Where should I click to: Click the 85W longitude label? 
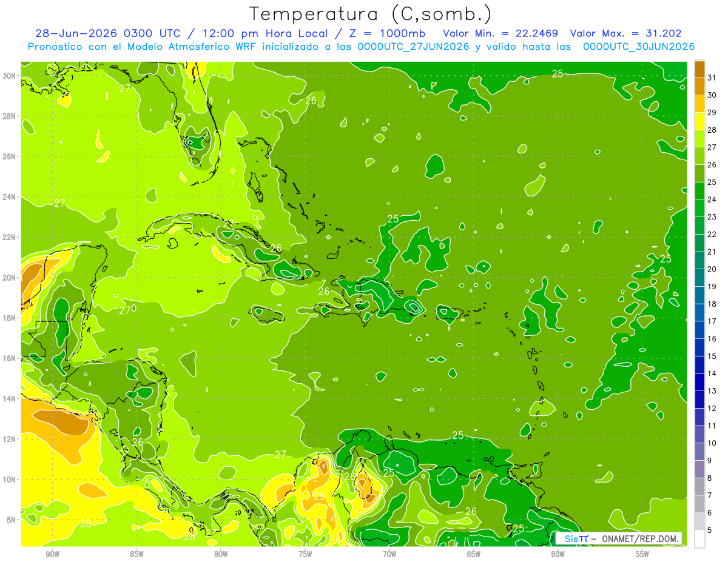coord(136,554)
